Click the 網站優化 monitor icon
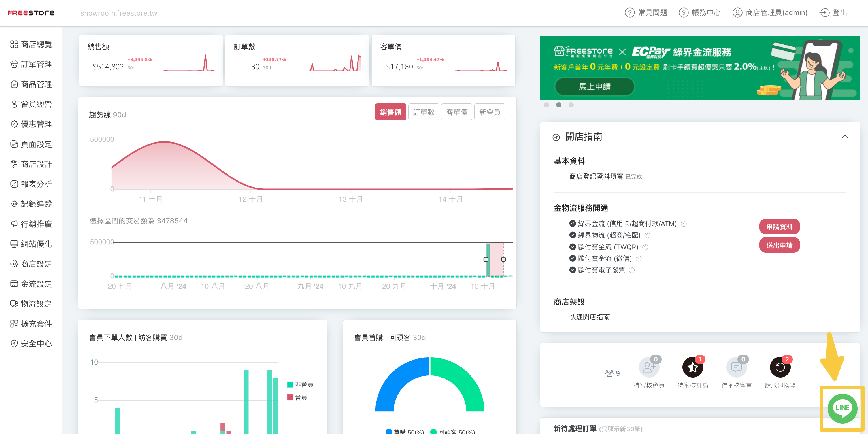 pos(14,244)
